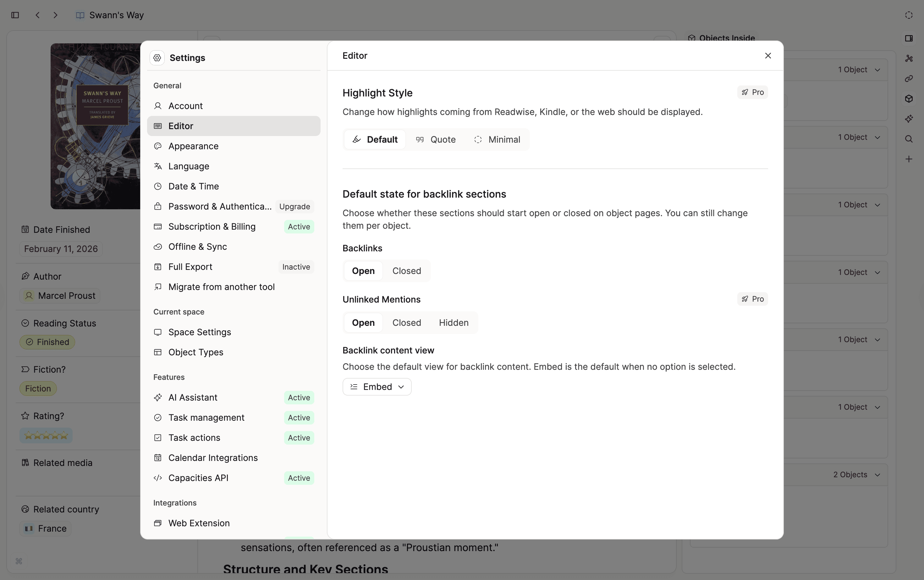Open the AI sparkle assistant in right sidebar
Screen dimensions: 924x580
tap(909, 118)
